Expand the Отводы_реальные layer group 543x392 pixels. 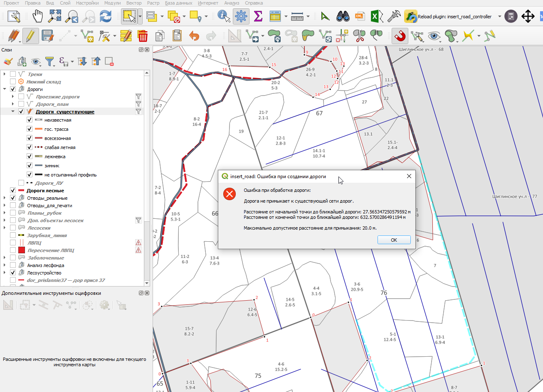(x=5, y=198)
